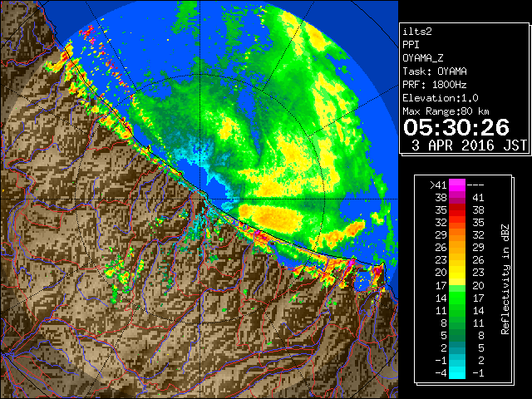Select the 'Elevation:1.0' text
The width and height of the screenshot is (532, 399).
click(x=441, y=98)
